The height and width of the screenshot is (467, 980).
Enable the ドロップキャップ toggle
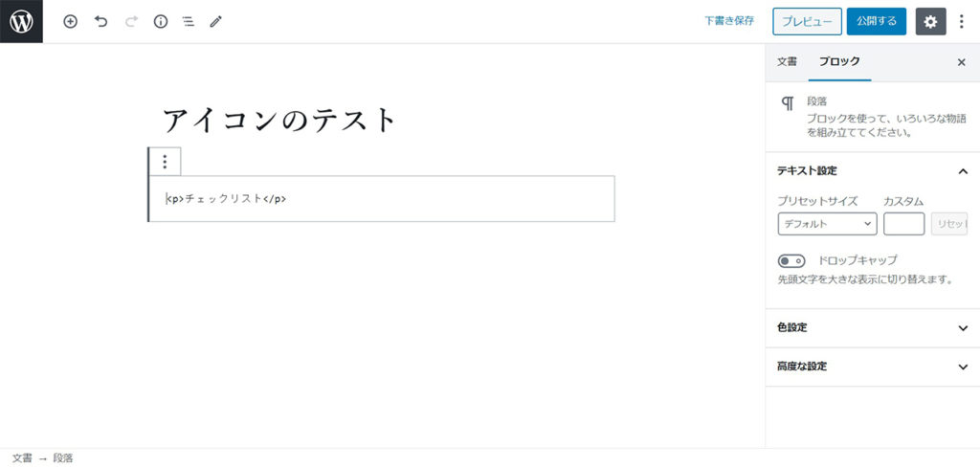[x=791, y=260]
